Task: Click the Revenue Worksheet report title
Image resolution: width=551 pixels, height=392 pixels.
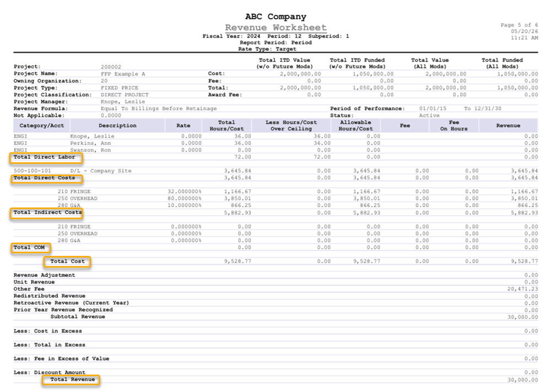Action: point(275,28)
